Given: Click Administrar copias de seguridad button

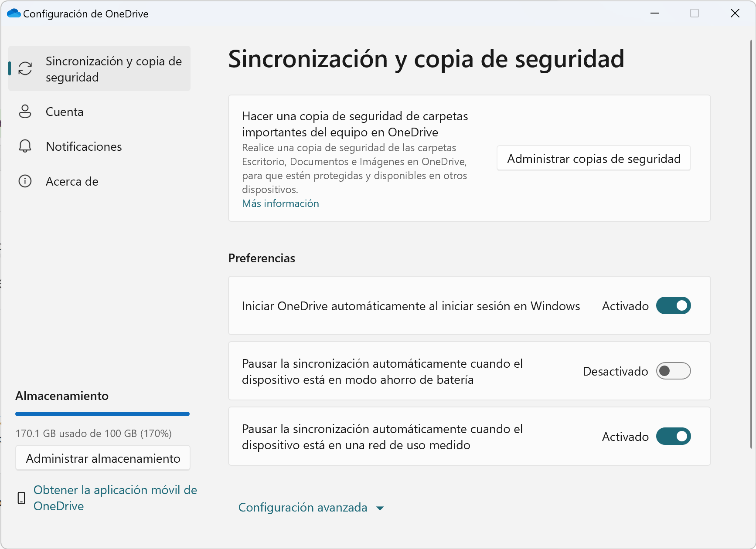Looking at the screenshot, I should pyautogui.click(x=594, y=159).
